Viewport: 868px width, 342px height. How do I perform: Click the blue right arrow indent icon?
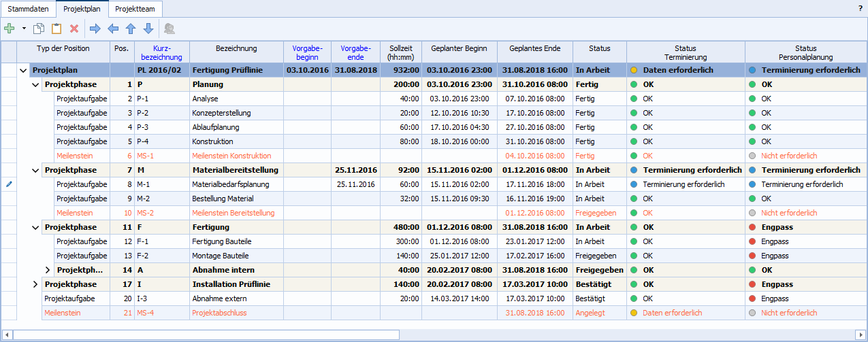(95, 29)
